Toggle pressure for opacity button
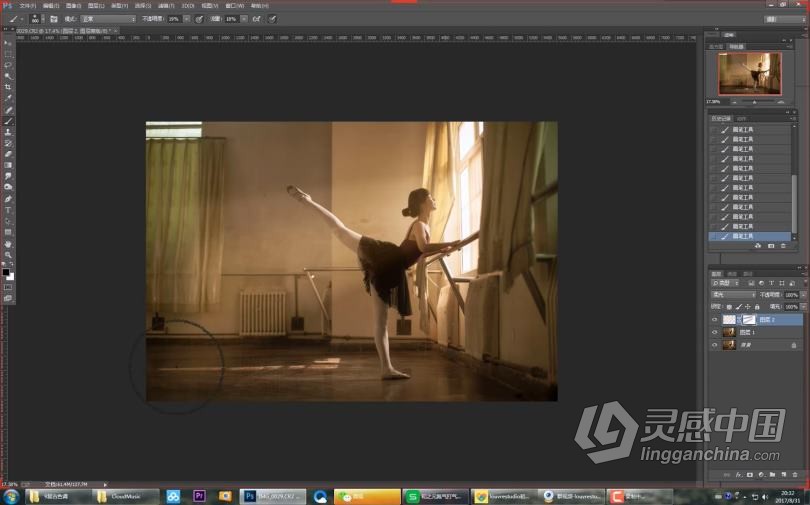 pyautogui.click(x=199, y=19)
